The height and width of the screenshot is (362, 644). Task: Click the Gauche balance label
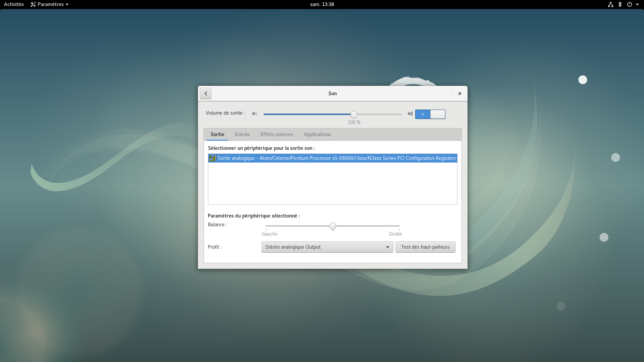point(270,234)
